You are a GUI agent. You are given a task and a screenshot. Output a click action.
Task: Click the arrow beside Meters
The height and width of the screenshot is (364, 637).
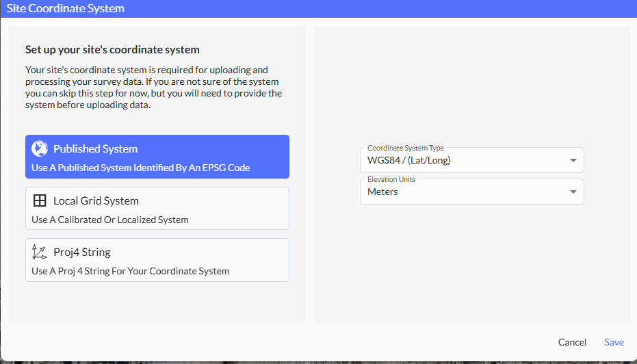(573, 192)
